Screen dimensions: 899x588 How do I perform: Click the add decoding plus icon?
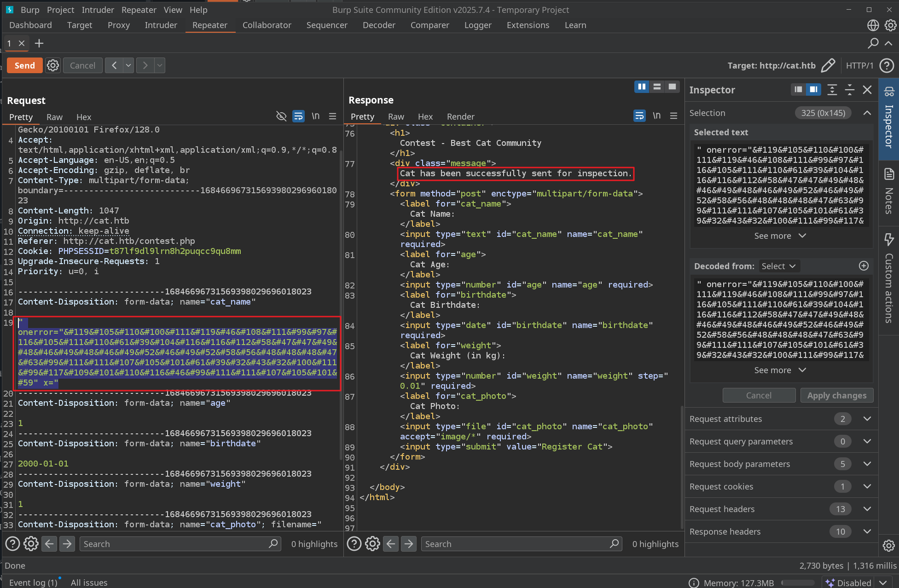[864, 266]
